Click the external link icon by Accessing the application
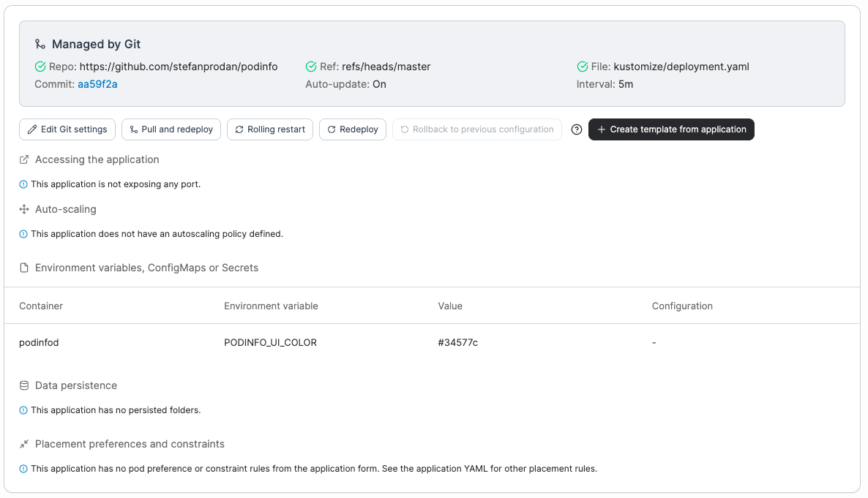This screenshot has width=868, height=498. tap(24, 160)
